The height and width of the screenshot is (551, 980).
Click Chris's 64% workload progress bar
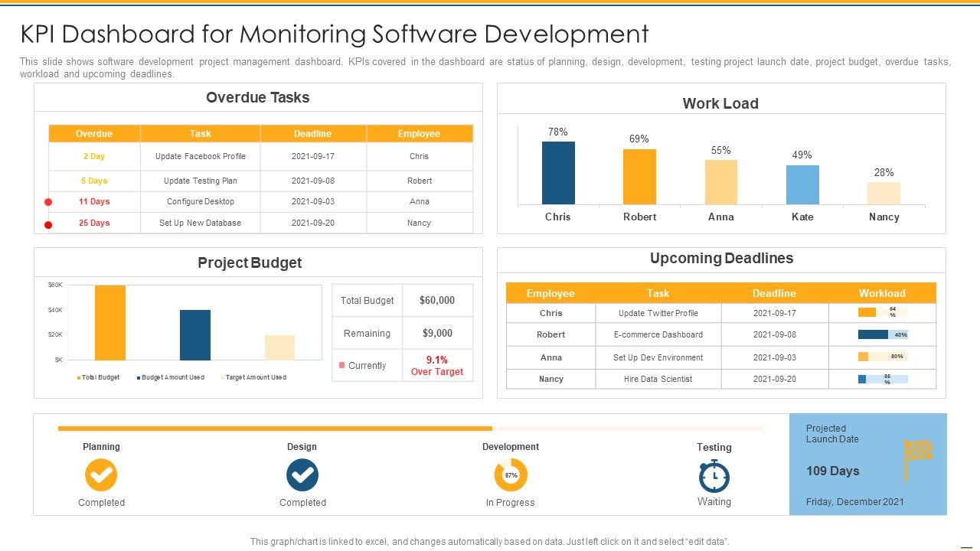(882, 312)
